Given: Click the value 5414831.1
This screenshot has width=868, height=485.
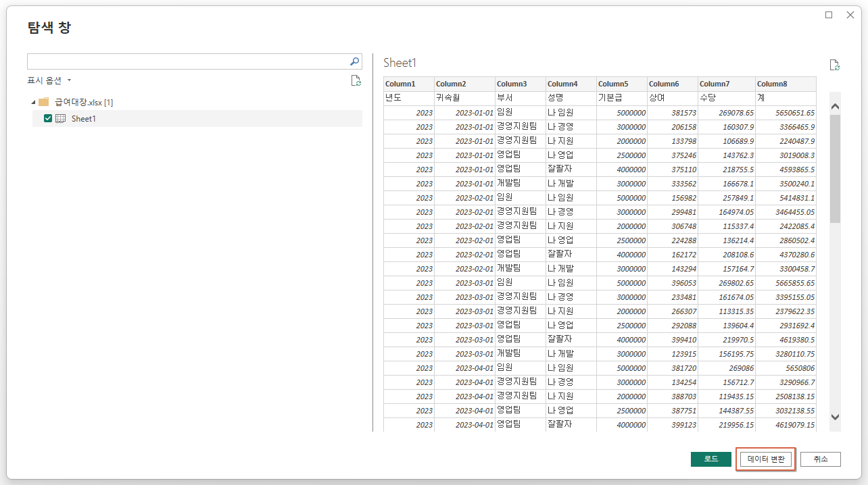Looking at the screenshot, I should [x=796, y=198].
